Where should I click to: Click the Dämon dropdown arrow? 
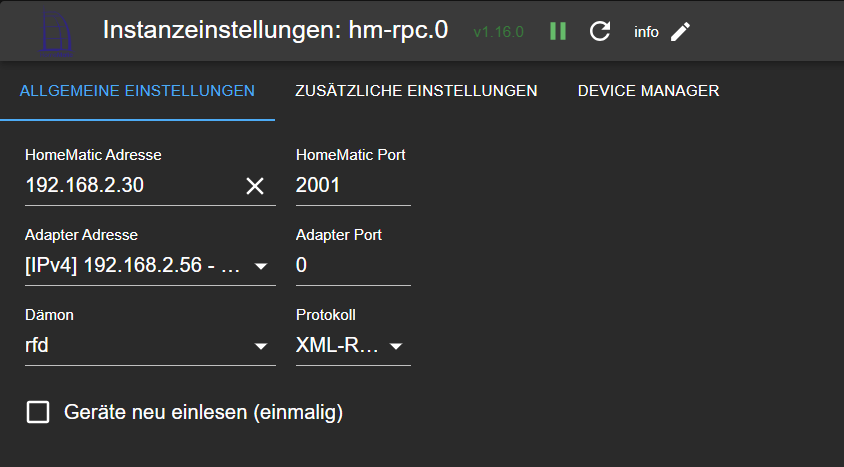[261, 346]
